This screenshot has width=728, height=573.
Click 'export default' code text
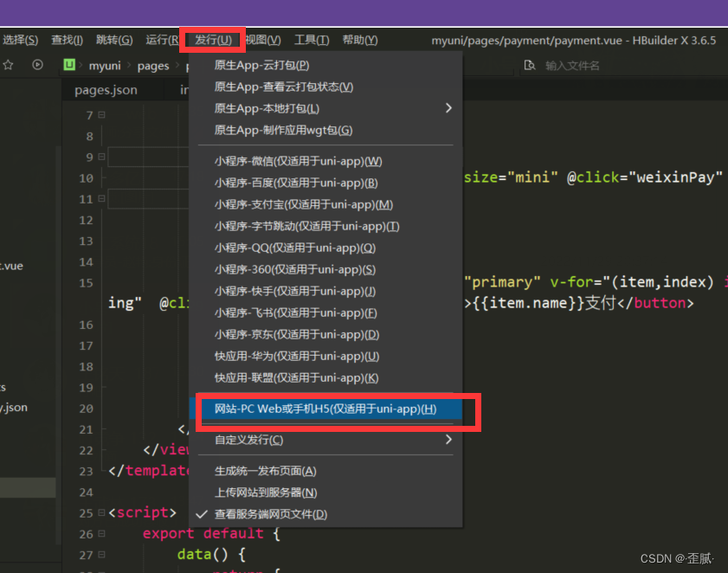[203, 533]
